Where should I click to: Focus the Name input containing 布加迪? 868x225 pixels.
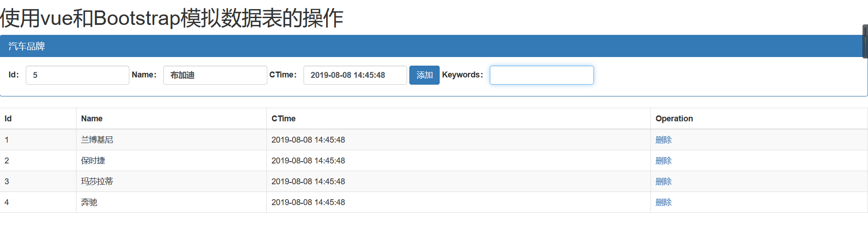point(215,75)
